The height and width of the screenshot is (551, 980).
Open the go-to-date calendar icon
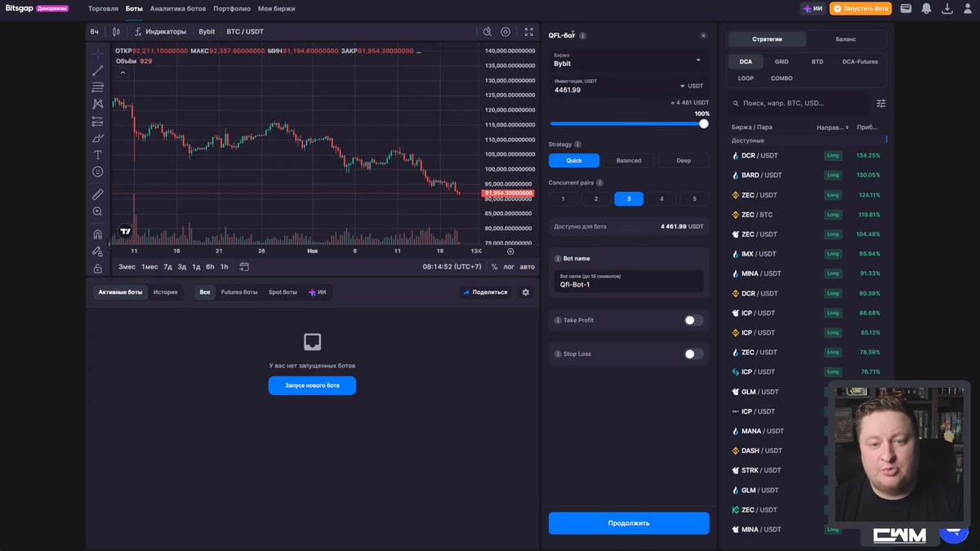click(x=244, y=267)
